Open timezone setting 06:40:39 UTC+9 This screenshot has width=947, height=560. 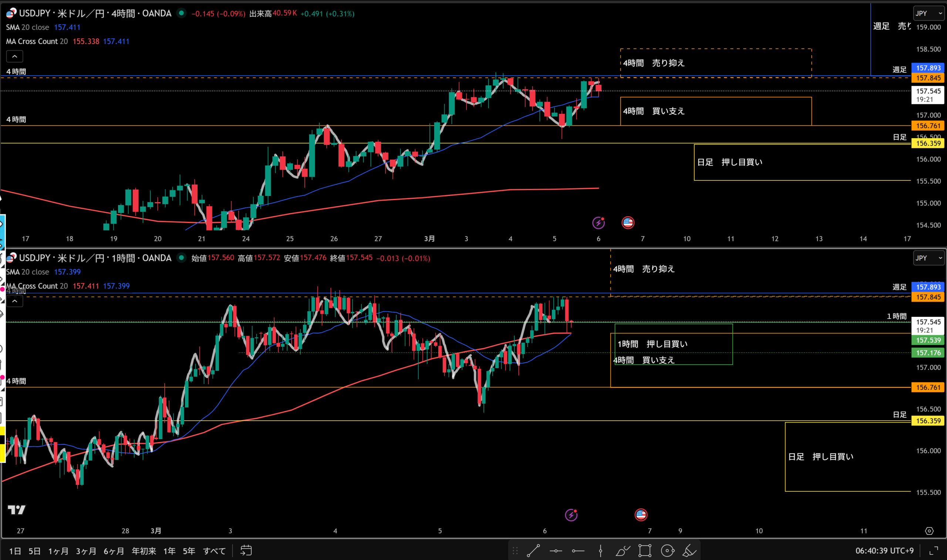click(x=884, y=550)
